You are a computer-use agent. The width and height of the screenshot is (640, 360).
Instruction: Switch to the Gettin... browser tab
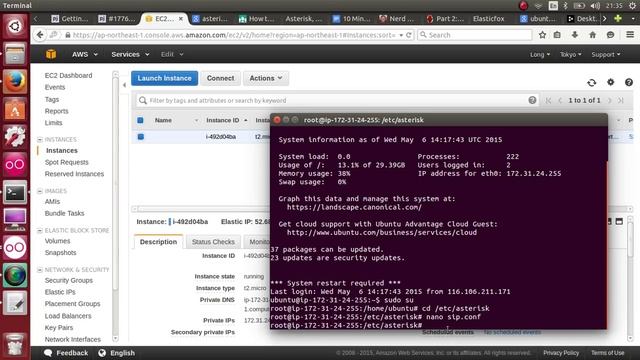coord(70,18)
